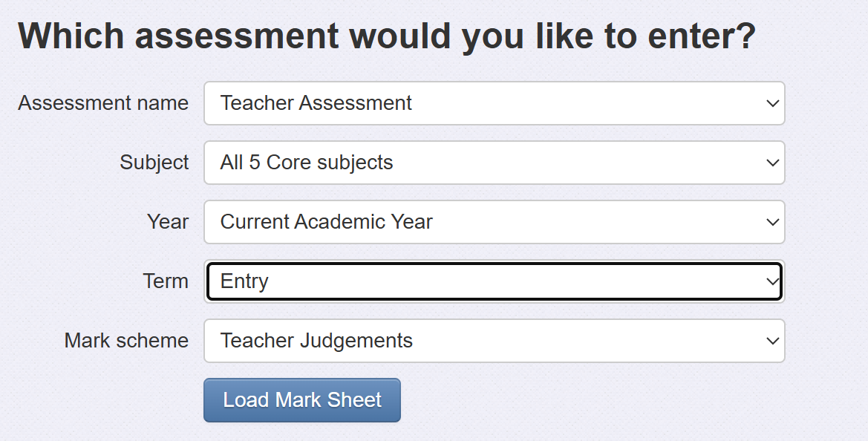
Task: Expand the Mark scheme dropdown
Action: coord(494,341)
